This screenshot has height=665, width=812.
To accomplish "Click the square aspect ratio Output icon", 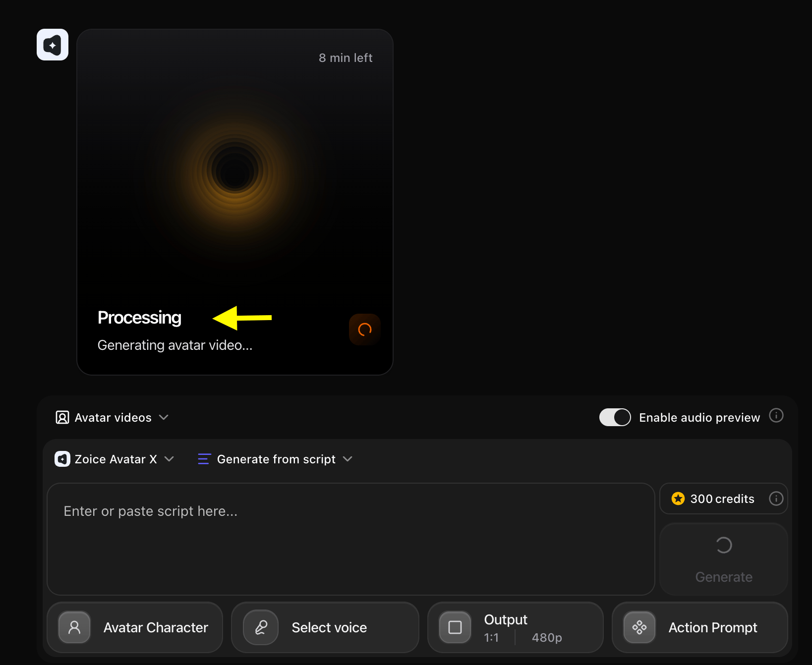I will (x=455, y=627).
